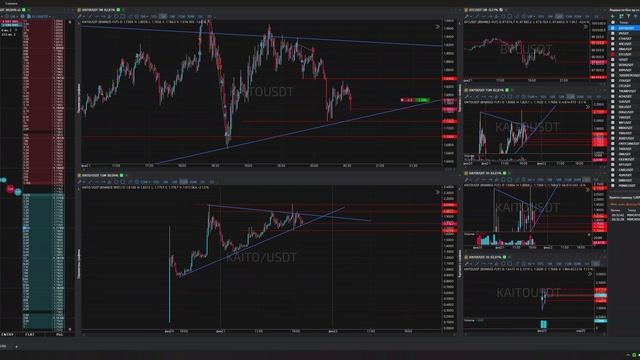Toggle the green link square in the KAITOUSDT 15M chart header
The width and height of the screenshot is (640, 360).
(x=507, y=90)
